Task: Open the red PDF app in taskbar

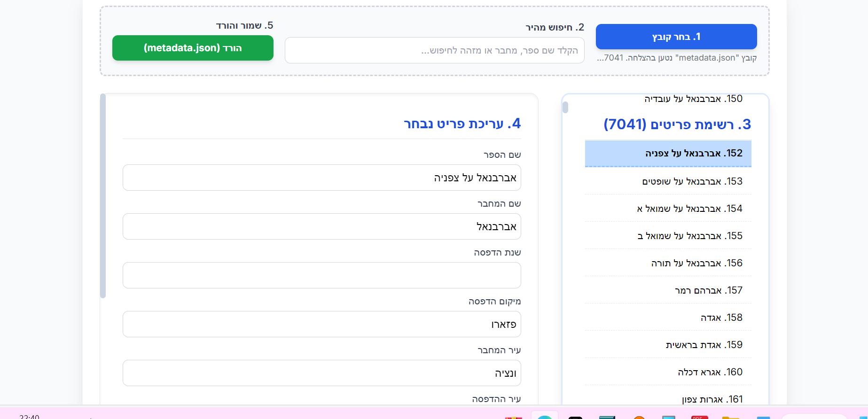Action: [x=699, y=417]
